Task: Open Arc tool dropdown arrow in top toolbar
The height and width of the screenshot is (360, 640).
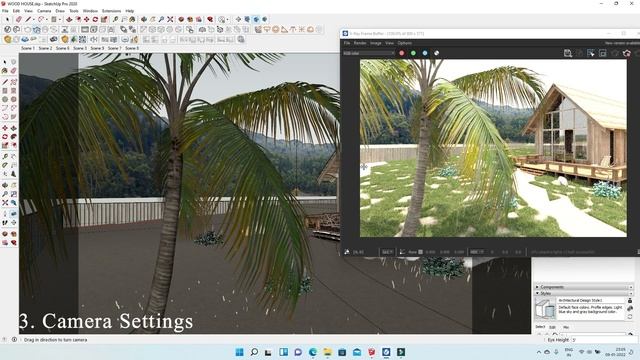Action: [47, 19]
